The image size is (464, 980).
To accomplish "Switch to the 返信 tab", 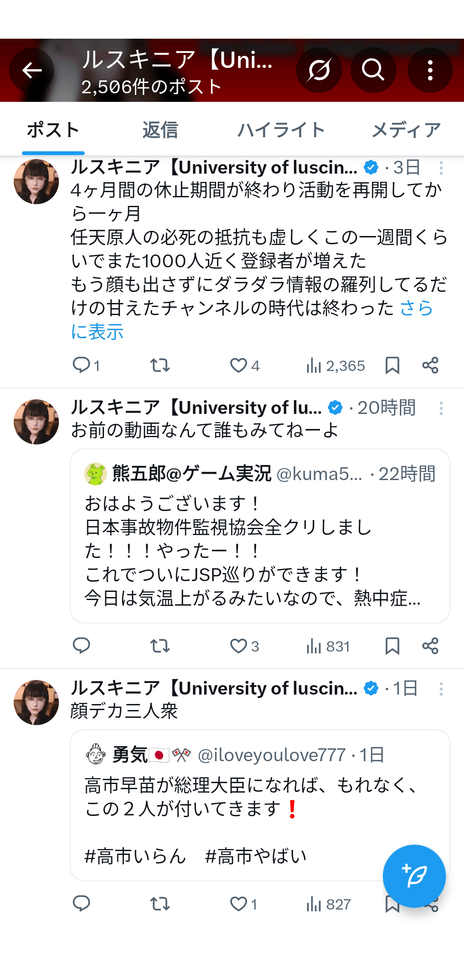I will click(160, 130).
